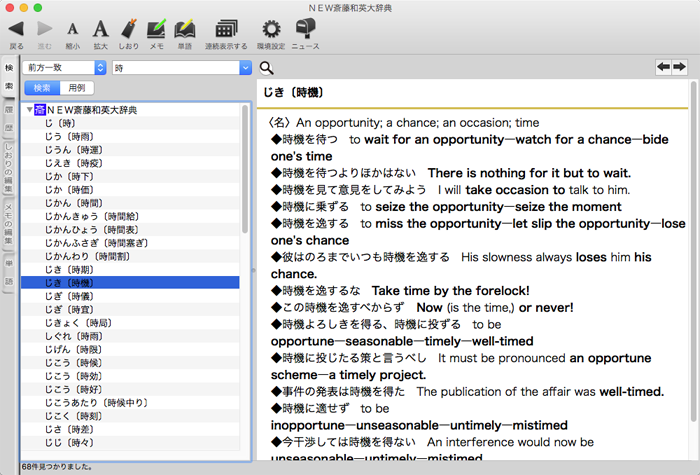Select the じかんふさぎ〔時間塞ぎ〕 entry
The height and width of the screenshot is (475, 700).
point(130,243)
